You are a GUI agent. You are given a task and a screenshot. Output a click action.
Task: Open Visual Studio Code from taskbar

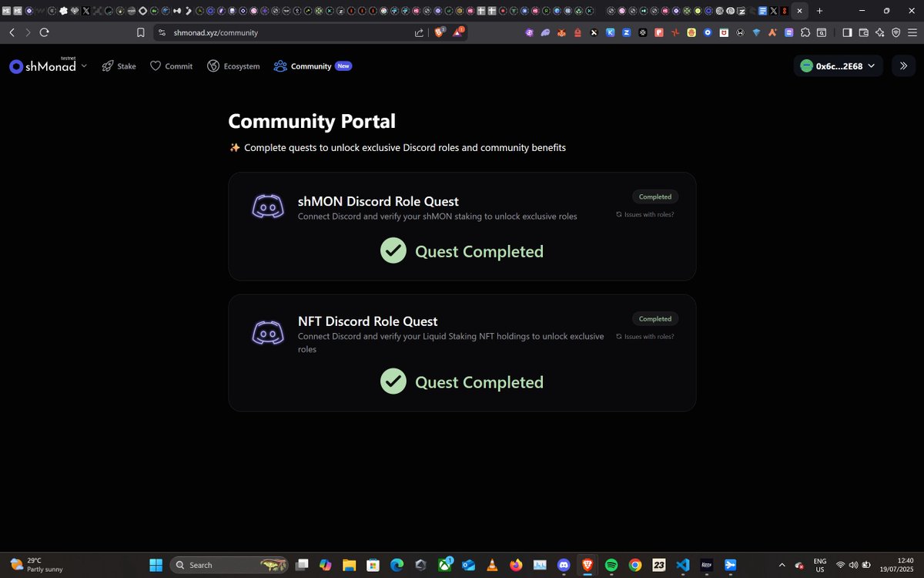click(x=682, y=565)
